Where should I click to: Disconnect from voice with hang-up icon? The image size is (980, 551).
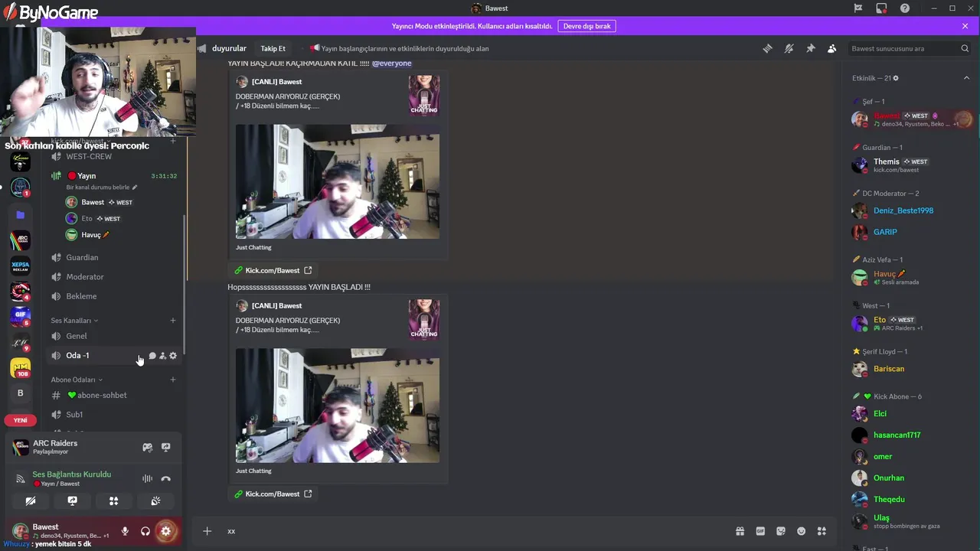pyautogui.click(x=165, y=479)
